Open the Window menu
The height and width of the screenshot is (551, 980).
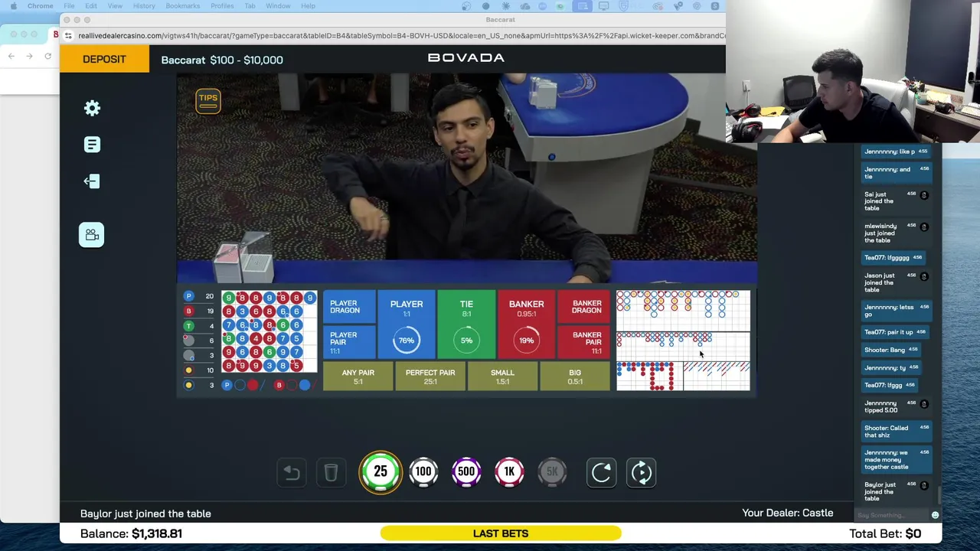click(278, 6)
